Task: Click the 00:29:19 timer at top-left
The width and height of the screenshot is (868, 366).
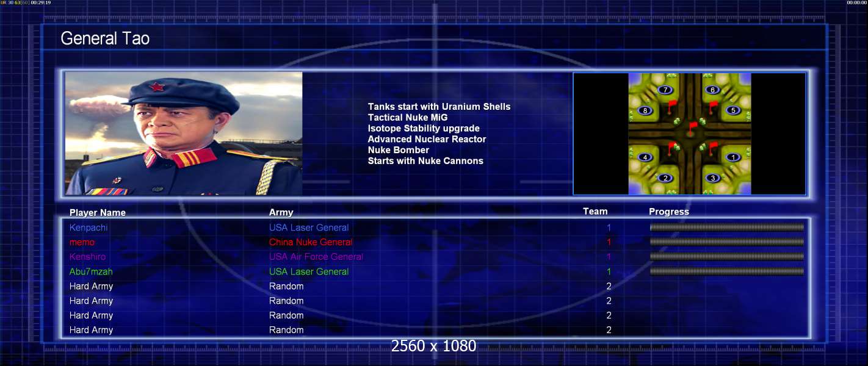Action: coord(41,2)
